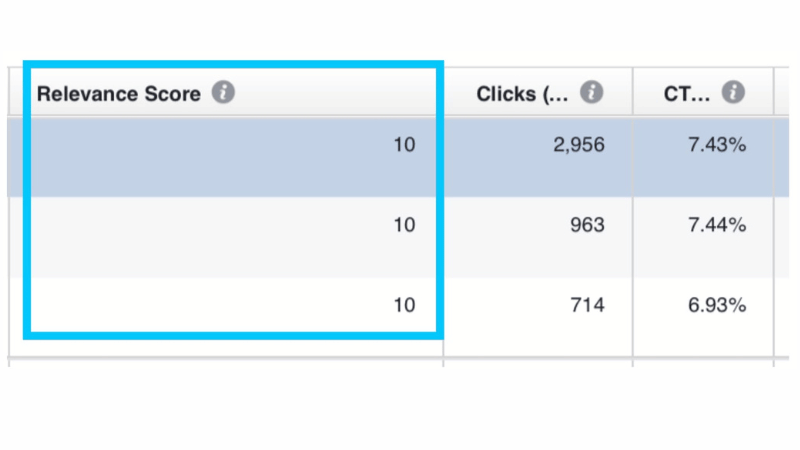Click the Relevance Score info icon
800x450 pixels.
[223, 92]
